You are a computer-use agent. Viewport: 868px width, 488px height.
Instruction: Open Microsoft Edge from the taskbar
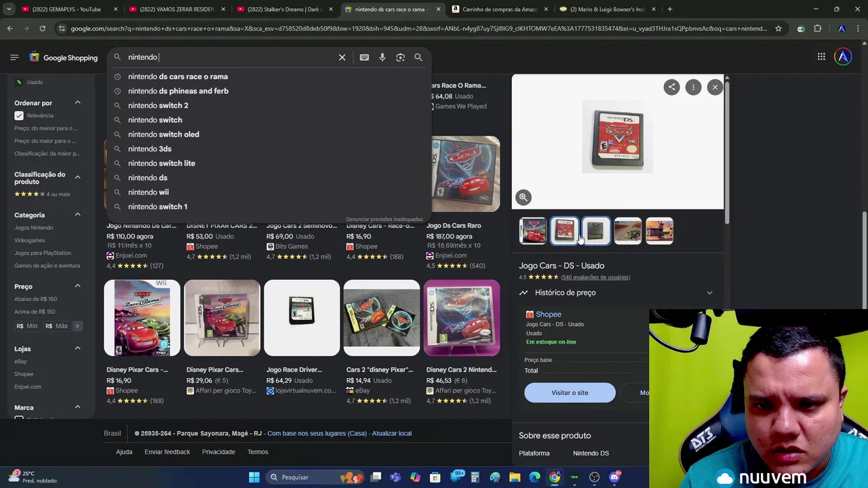click(534, 477)
